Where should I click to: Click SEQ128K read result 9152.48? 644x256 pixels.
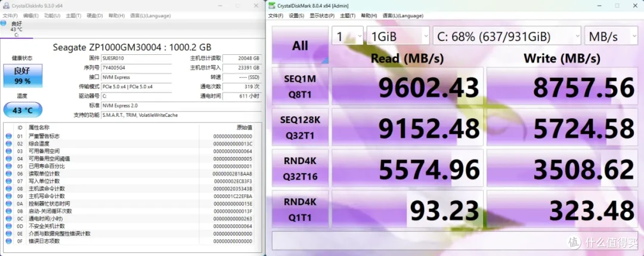tap(407, 127)
